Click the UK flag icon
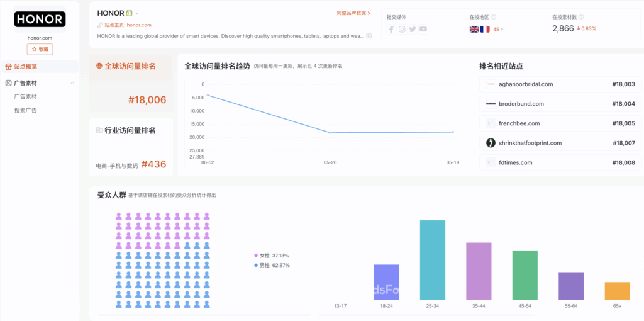The width and height of the screenshot is (644, 321). 474,29
